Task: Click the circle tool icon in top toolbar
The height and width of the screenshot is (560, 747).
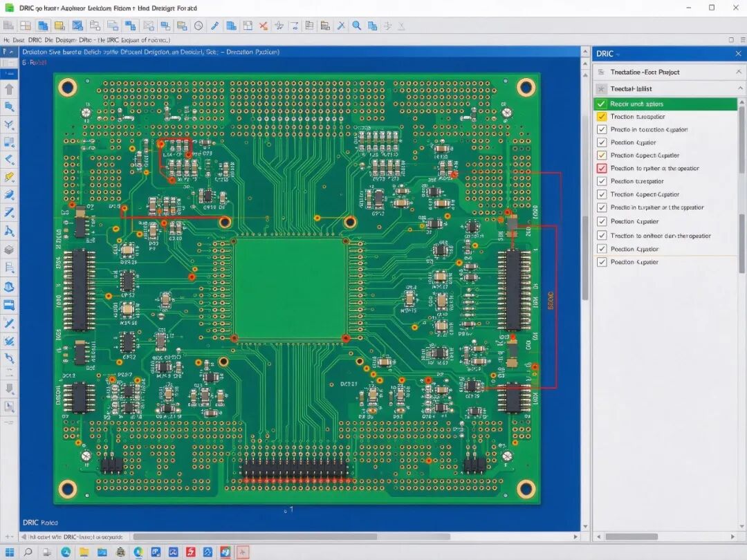Action: click(x=199, y=26)
